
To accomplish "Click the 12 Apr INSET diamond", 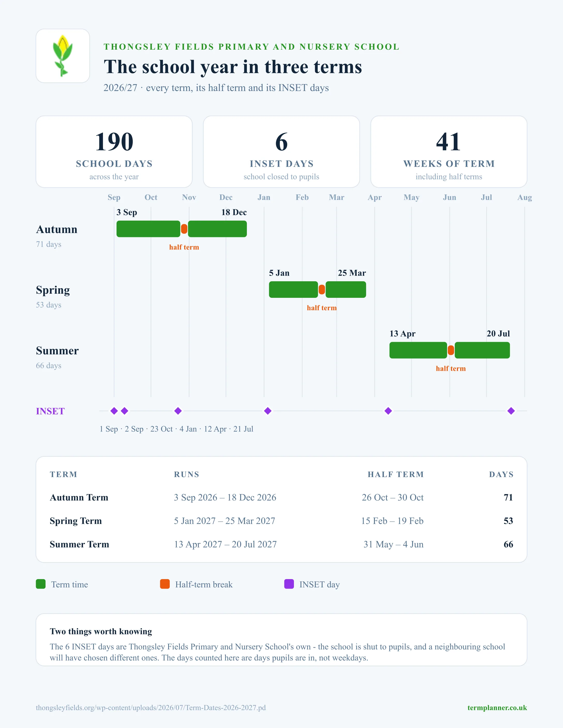I will click(x=388, y=411).
